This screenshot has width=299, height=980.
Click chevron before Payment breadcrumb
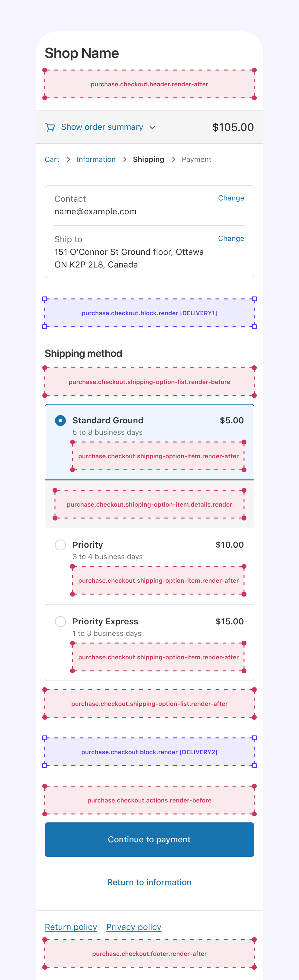coord(173,159)
